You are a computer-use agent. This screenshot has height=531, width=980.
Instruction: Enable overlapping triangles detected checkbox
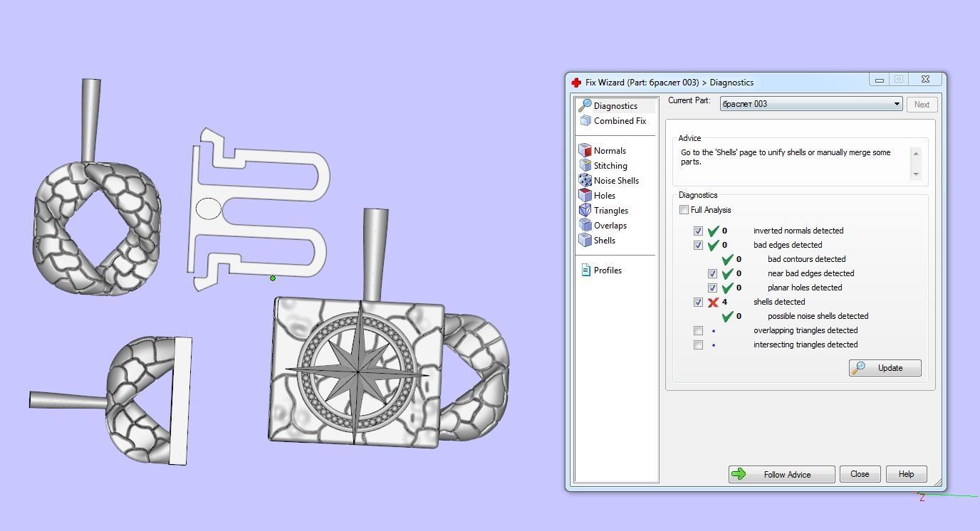point(698,330)
